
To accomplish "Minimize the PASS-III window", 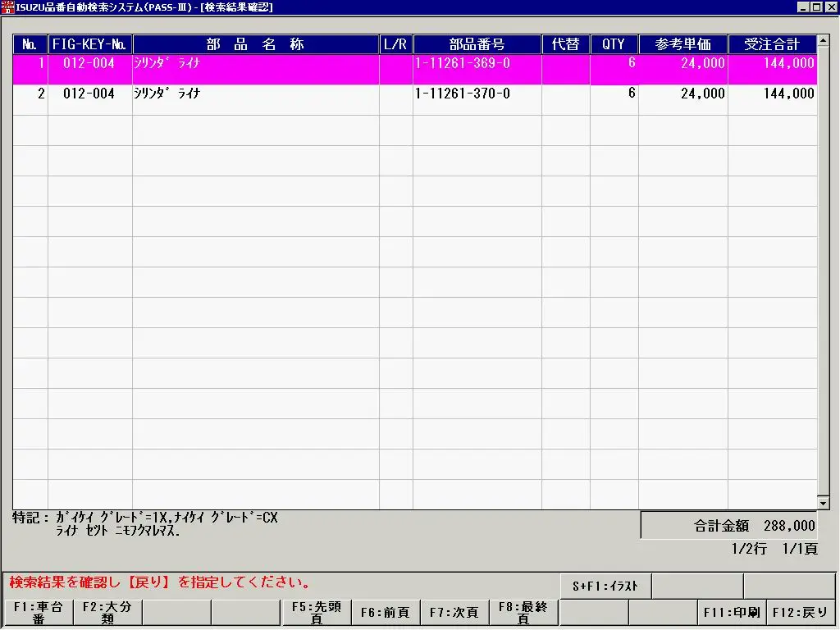I will point(803,7).
